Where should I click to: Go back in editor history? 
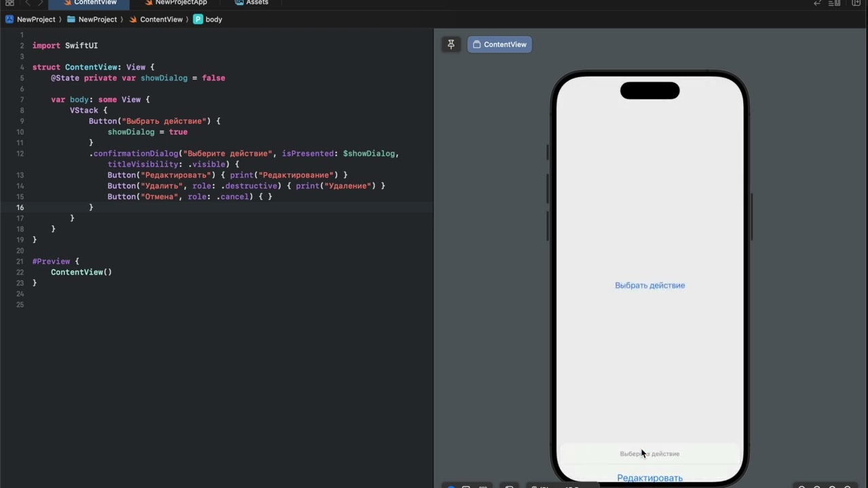[27, 3]
